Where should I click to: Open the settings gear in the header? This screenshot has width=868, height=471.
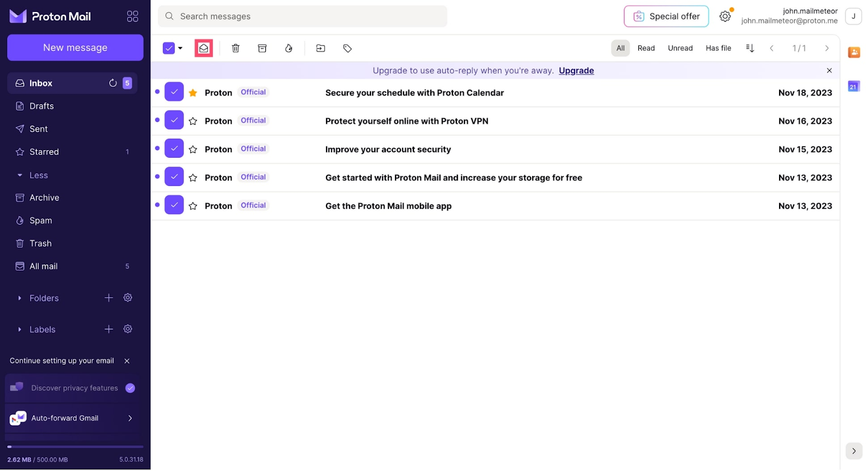tap(725, 16)
